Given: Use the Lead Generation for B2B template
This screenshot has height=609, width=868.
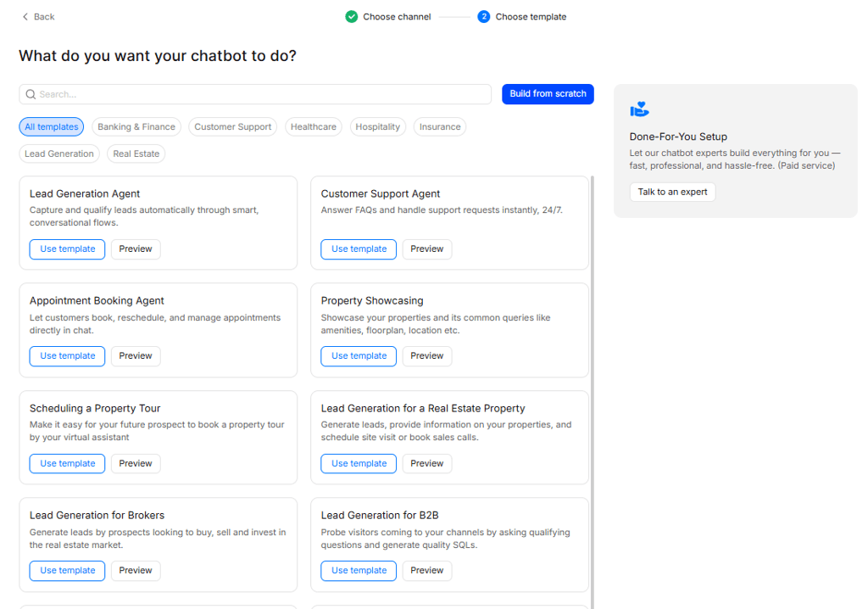Looking at the screenshot, I should click(x=359, y=570).
